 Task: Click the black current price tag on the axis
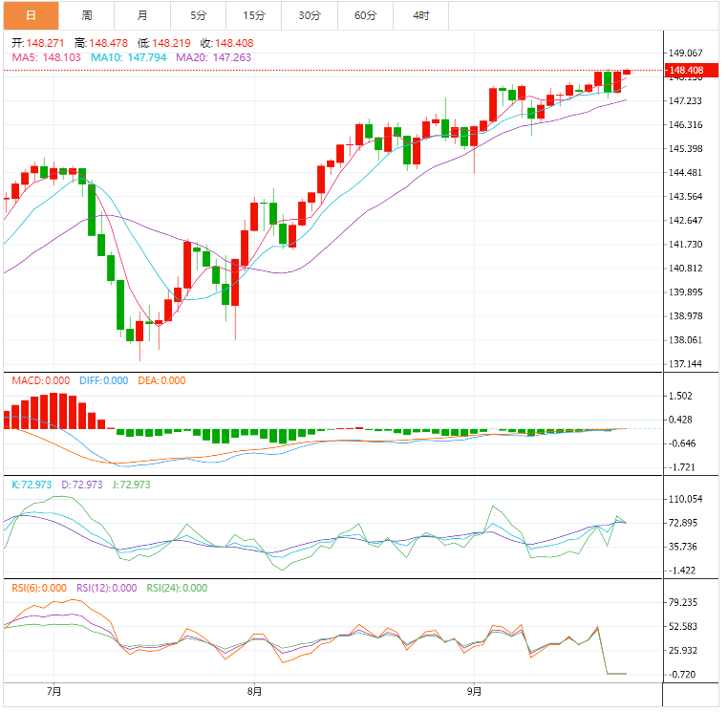coord(687,71)
